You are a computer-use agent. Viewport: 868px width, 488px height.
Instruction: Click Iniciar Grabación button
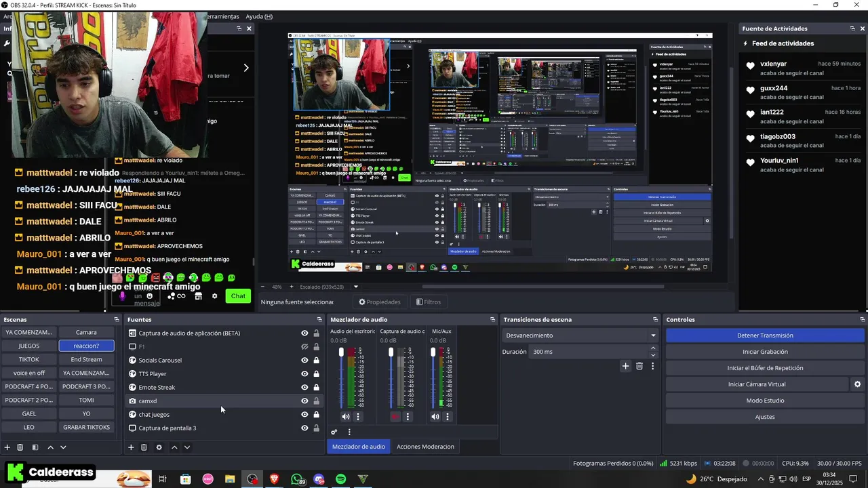click(x=765, y=352)
